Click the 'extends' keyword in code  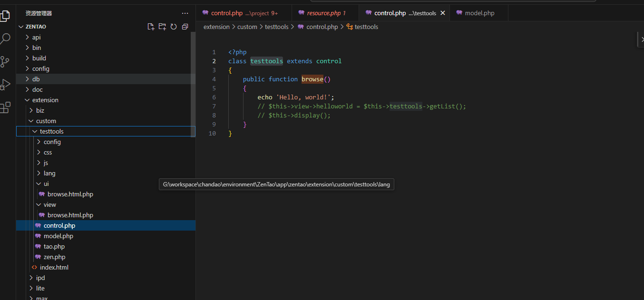(x=300, y=61)
